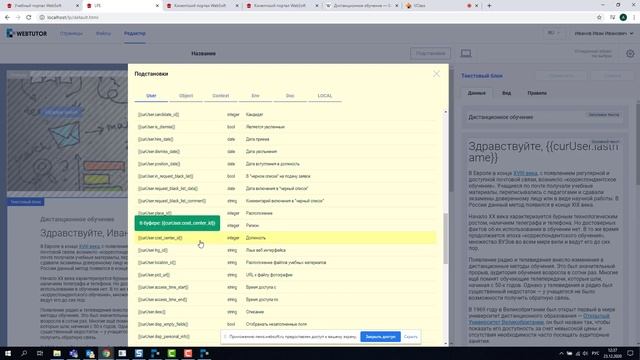Click the XVIII века link in right panel
The image size is (640, 360).
525,173
